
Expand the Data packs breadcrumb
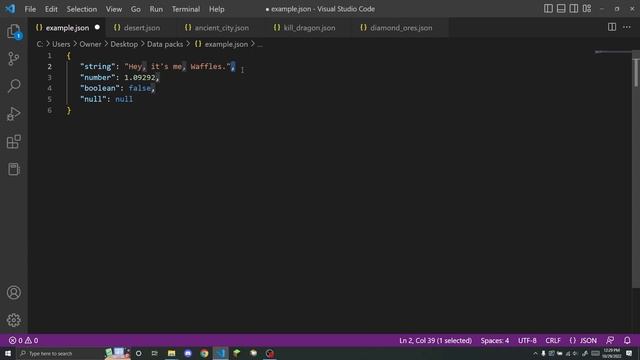[x=165, y=44]
